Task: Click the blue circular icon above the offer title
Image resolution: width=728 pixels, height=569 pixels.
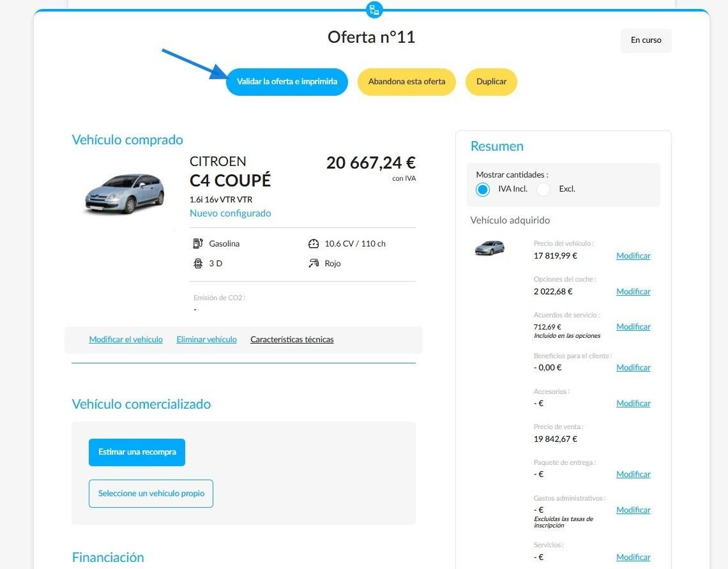Action: [374, 10]
